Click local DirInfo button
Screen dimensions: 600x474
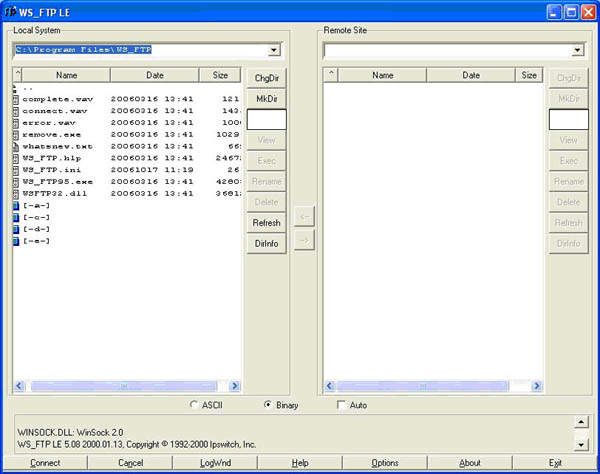266,243
